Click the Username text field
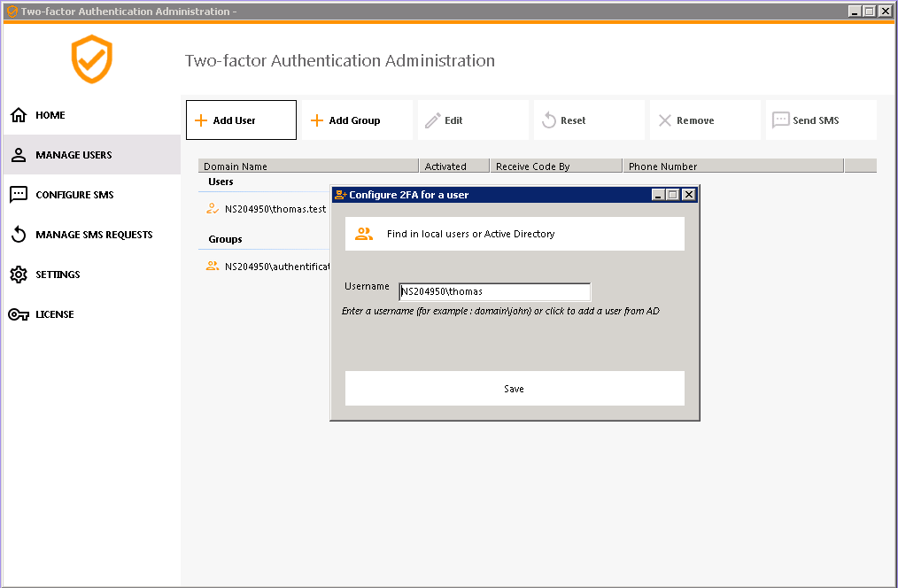Viewport: 898px width, 588px height. (x=494, y=291)
